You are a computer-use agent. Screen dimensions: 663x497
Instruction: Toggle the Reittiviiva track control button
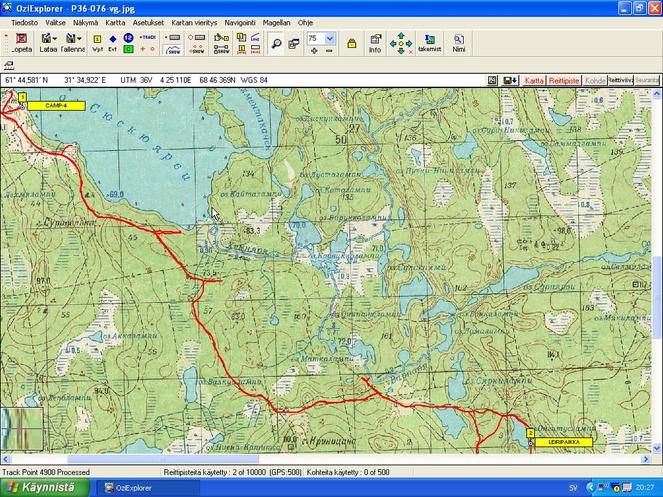click(621, 79)
